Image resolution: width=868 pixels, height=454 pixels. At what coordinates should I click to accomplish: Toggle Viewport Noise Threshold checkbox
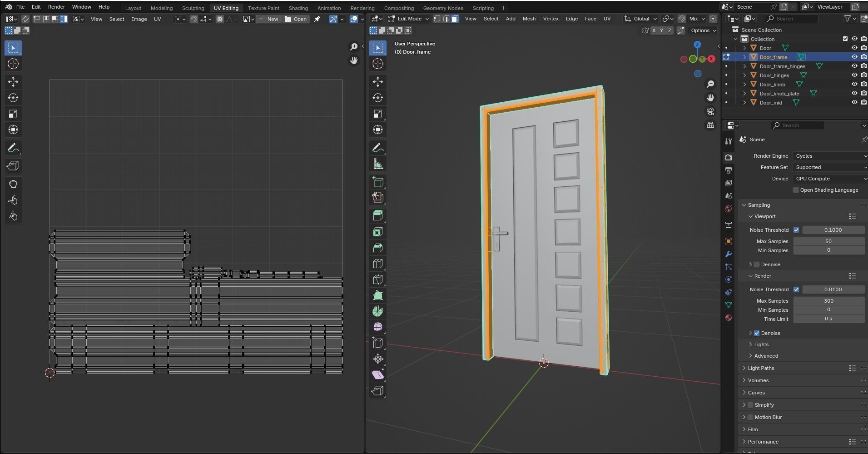pos(796,230)
